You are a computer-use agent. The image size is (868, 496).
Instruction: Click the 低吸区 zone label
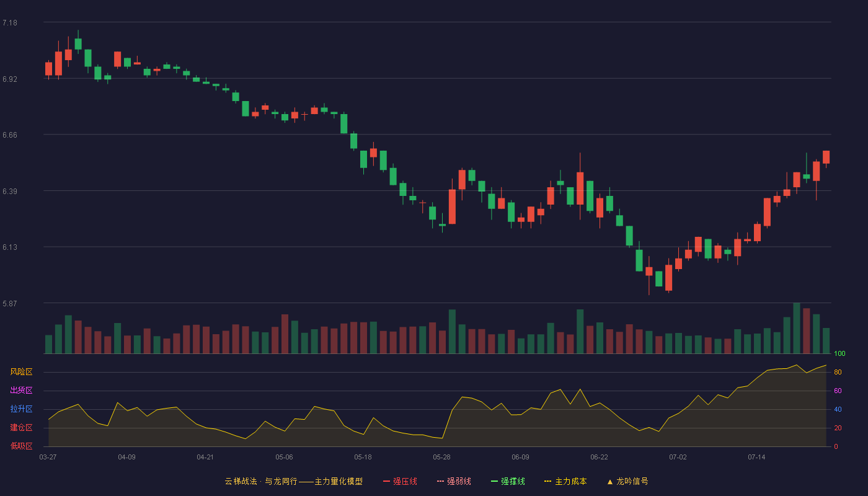[21, 446]
